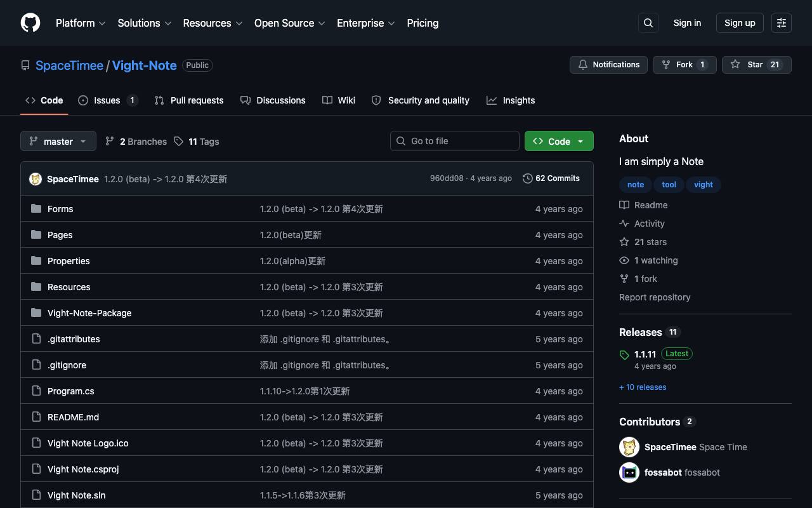Click the file icon beside Vight Note.csproj
812x508 pixels.
[36, 469]
